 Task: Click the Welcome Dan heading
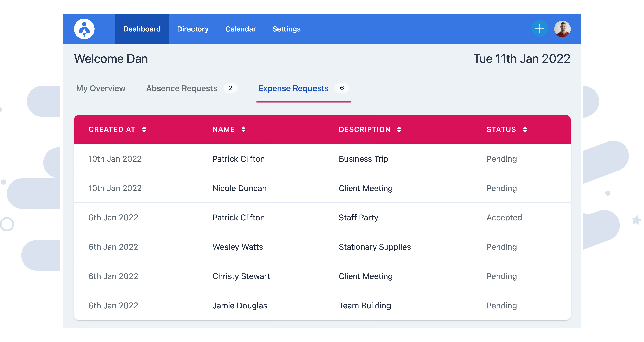111,59
